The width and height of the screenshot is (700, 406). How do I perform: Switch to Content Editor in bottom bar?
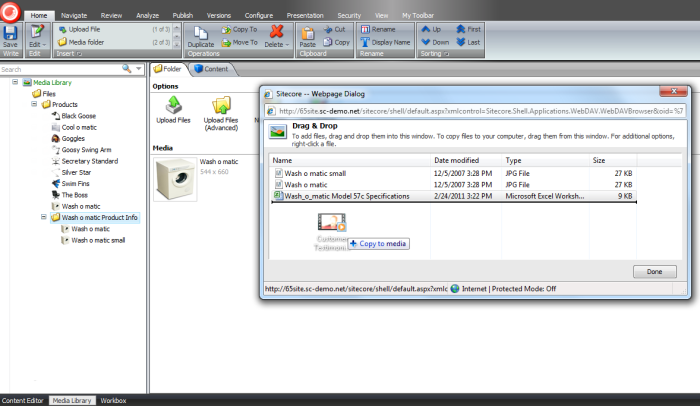tap(23, 401)
